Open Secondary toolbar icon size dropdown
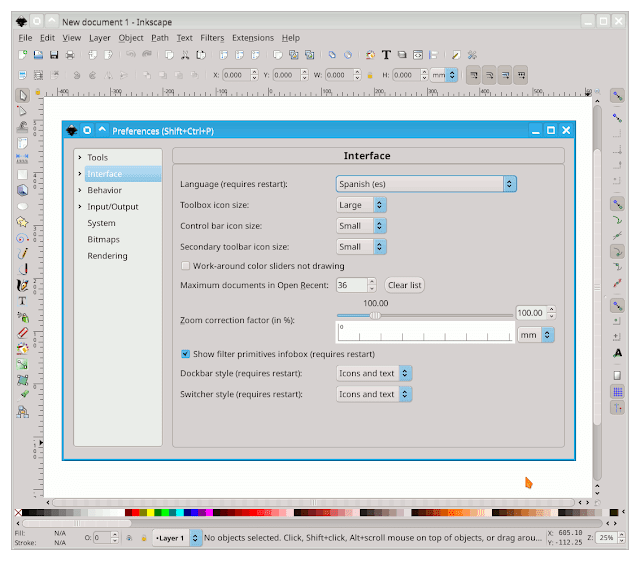 coord(361,247)
